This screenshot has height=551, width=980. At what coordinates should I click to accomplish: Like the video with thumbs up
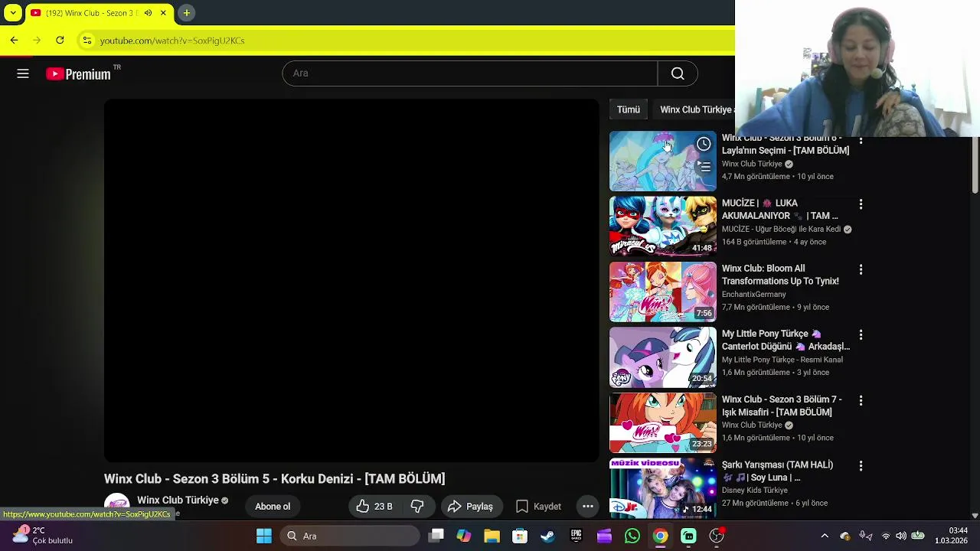[x=374, y=507]
